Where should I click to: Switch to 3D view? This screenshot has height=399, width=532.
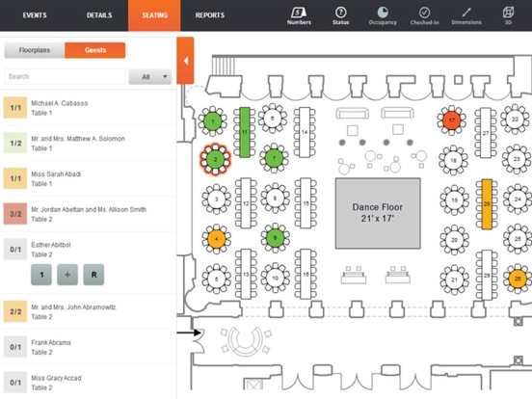[x=508, y=16]
